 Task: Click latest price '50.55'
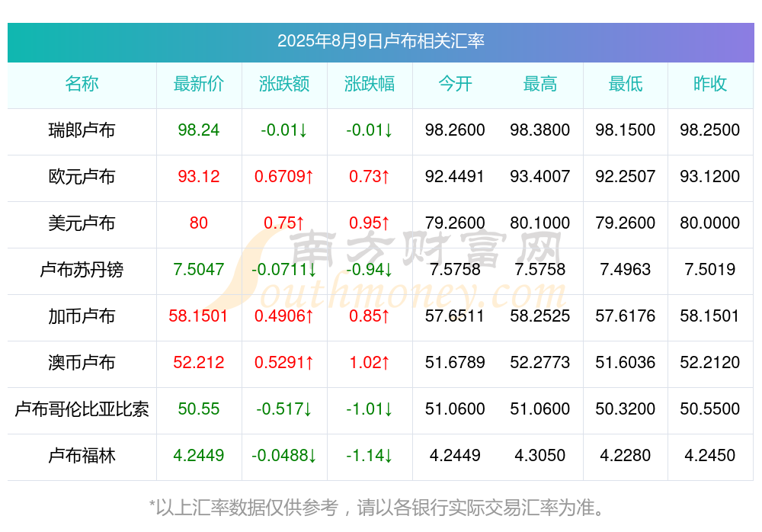click(198, 409)
